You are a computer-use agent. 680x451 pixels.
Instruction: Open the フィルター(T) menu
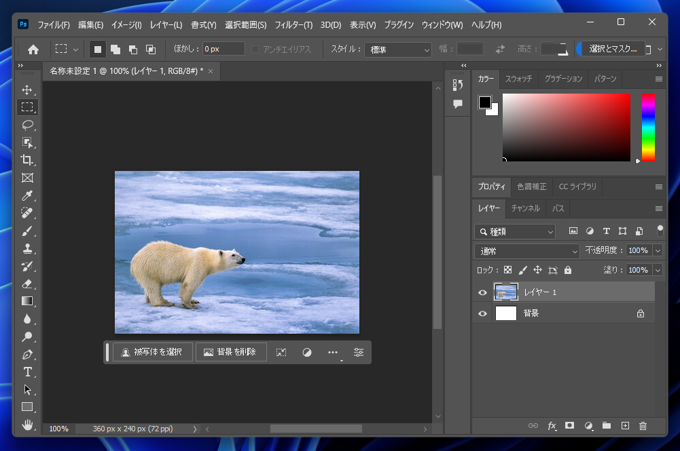[x=293, y=24]
